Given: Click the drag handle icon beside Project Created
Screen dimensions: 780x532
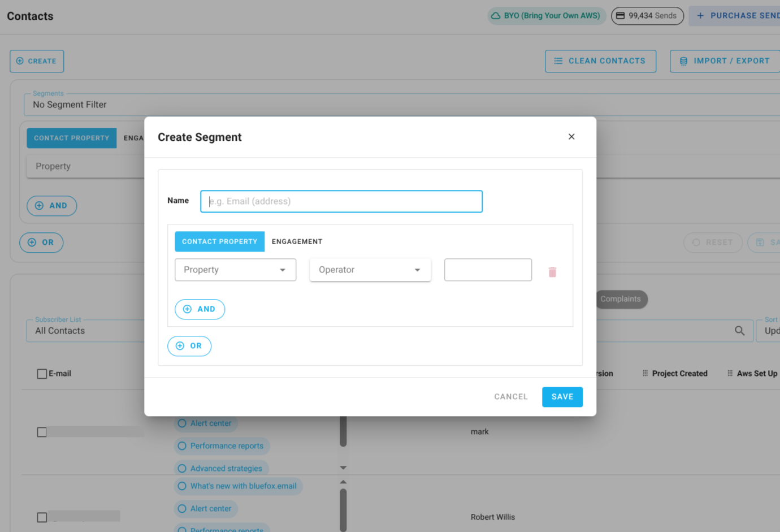Looking at the screenshot, I should (645, 373).
